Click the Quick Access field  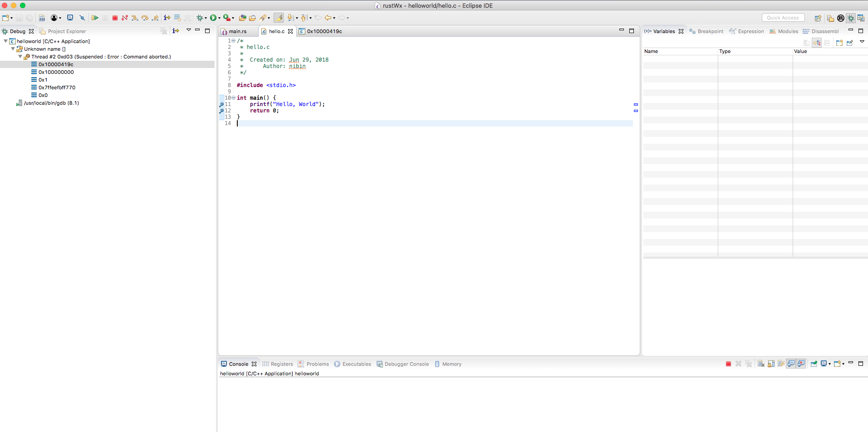783,17
